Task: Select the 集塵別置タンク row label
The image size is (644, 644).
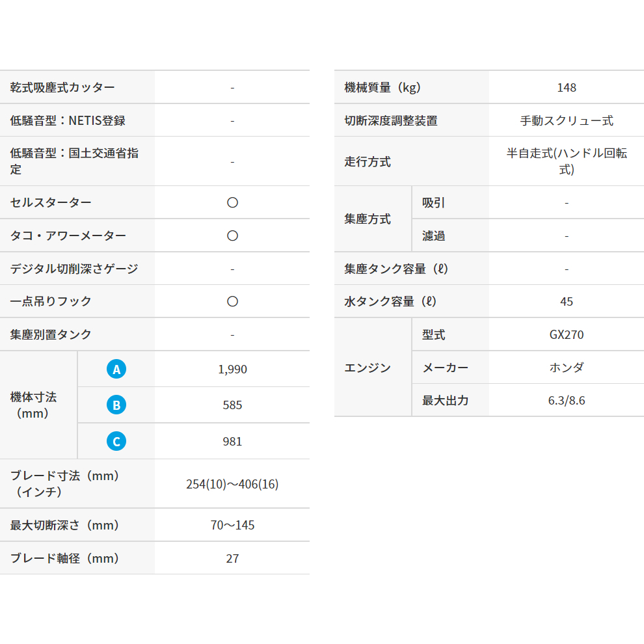Action: tap(51, 335)
